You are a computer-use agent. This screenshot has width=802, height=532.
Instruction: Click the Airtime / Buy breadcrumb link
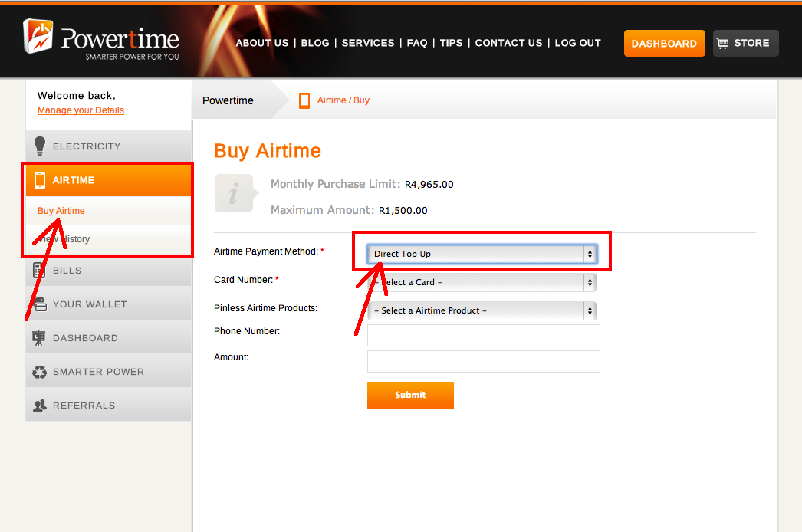tap(343, 100)
